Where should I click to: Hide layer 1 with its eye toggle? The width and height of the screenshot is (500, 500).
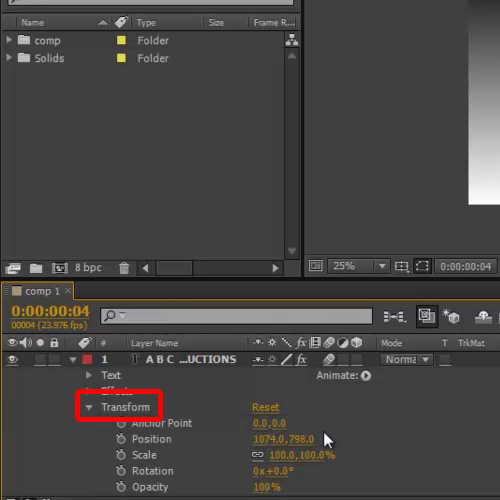click(x=12, y=360)
